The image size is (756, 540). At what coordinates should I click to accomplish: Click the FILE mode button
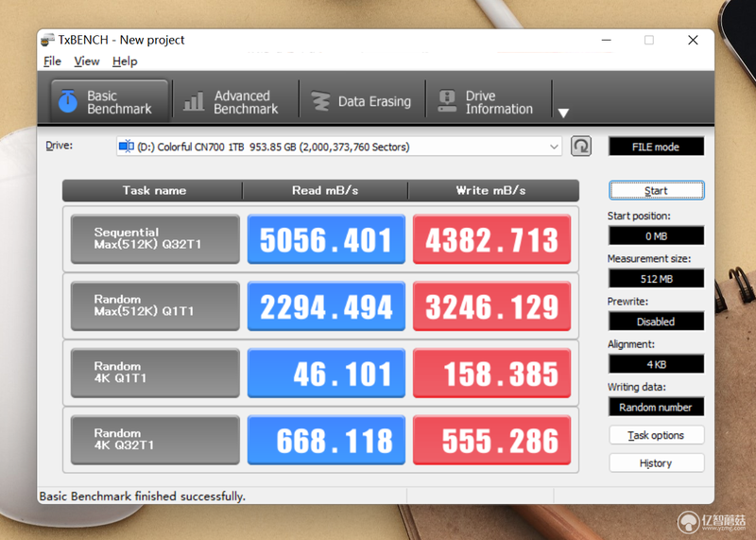(x=656, y=147)
